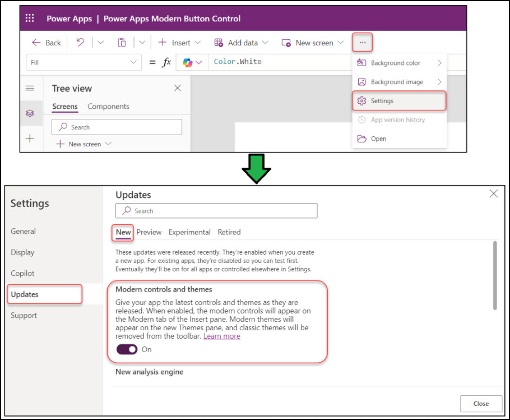Click the Settings gear icon

point(361,101)
